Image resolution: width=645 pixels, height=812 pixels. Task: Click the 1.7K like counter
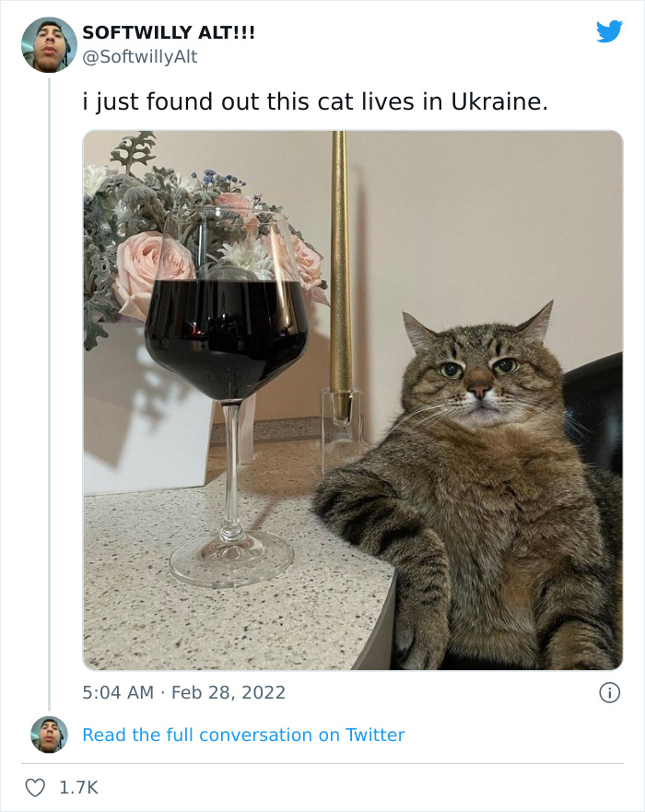tap(76, 786)
